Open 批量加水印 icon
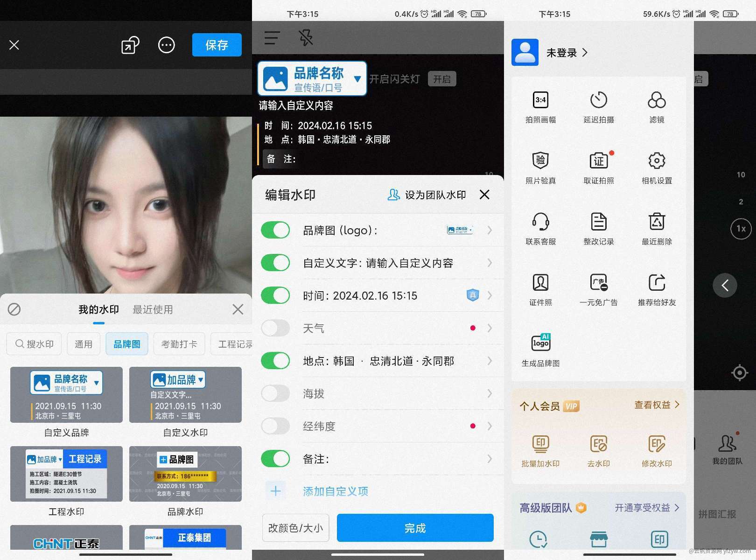The width and height of the screenshot is (756, 560). (540, 443)
